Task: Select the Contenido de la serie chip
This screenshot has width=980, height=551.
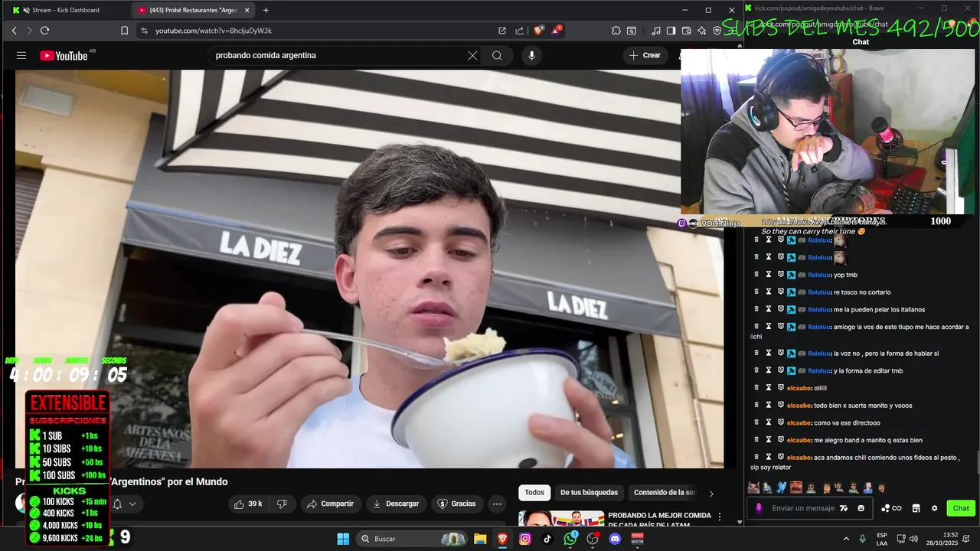Action: click(664, 493)
